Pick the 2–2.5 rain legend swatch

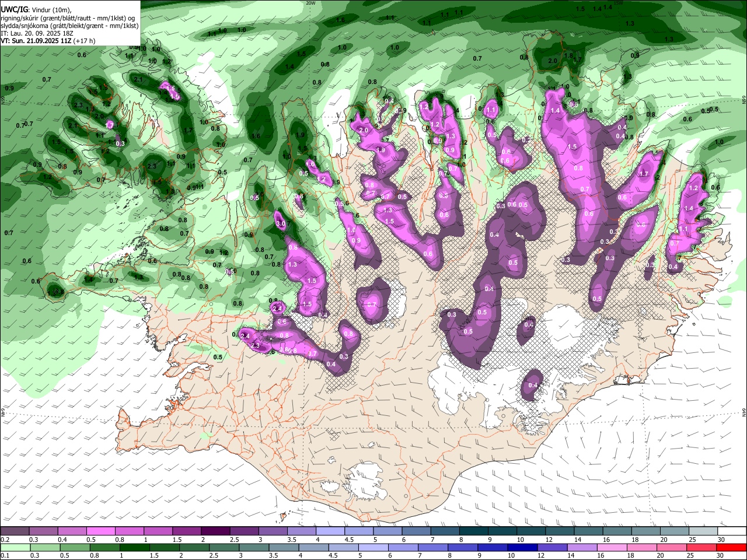point(194,547)
